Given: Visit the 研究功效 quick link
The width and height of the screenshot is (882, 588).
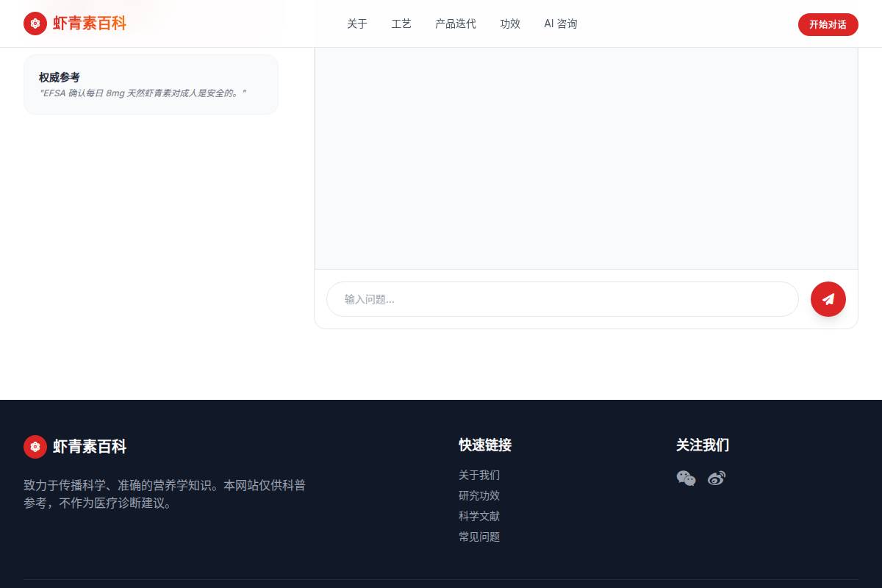Looking at the screenshot, I should pyautogui.click(x=479, y=496).
